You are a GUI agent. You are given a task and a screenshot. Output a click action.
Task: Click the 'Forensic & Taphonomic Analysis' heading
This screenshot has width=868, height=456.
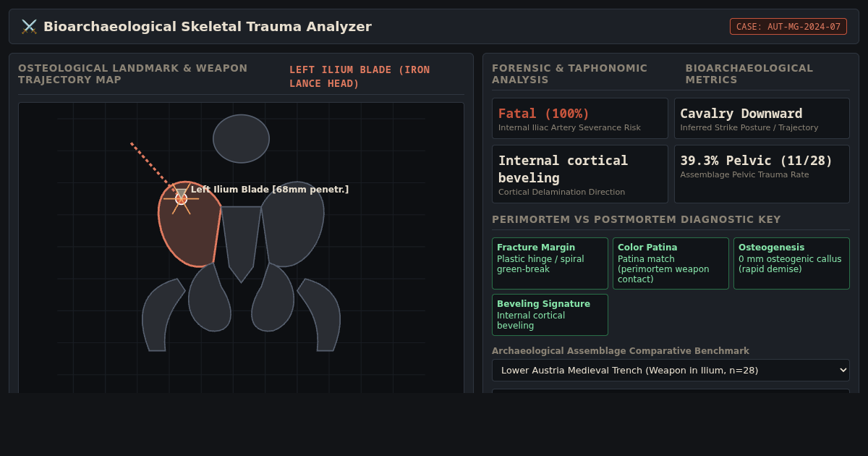click(x=570, y=74)
